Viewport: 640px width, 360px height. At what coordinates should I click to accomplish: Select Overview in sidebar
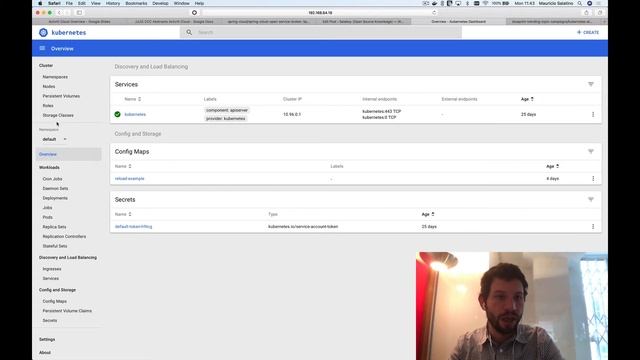click(68, 154)
